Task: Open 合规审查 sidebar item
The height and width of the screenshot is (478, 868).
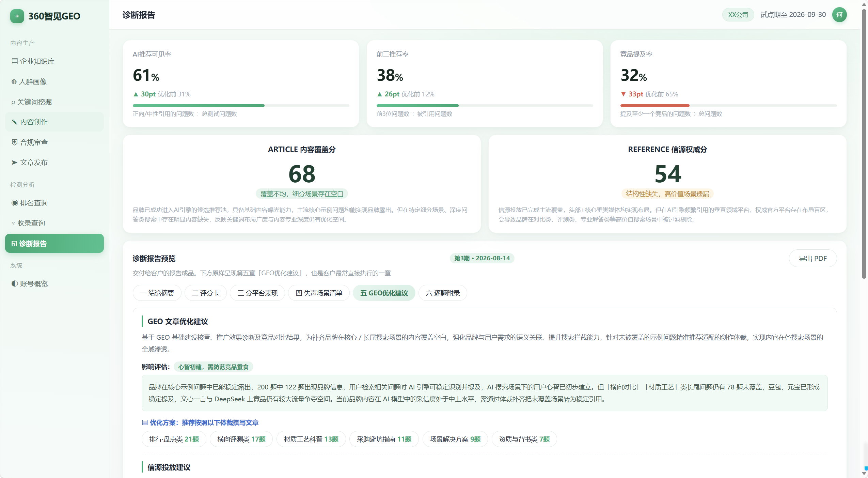Action: pos(54,142)
